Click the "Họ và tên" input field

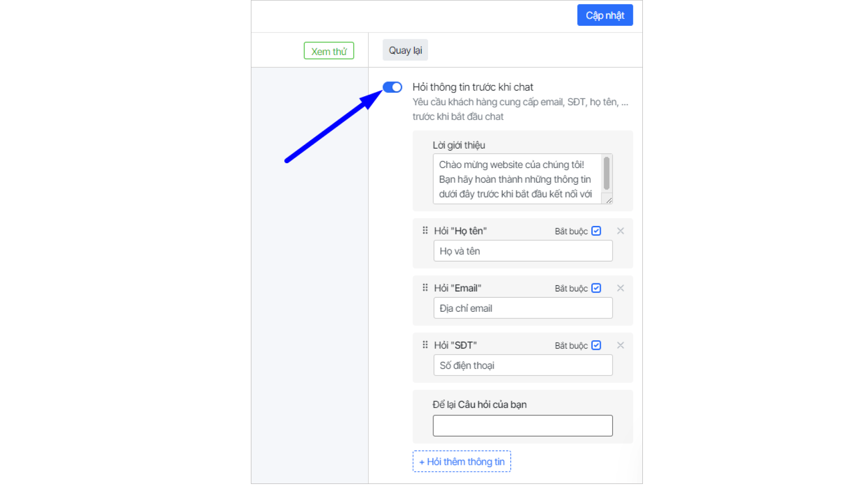523,251
